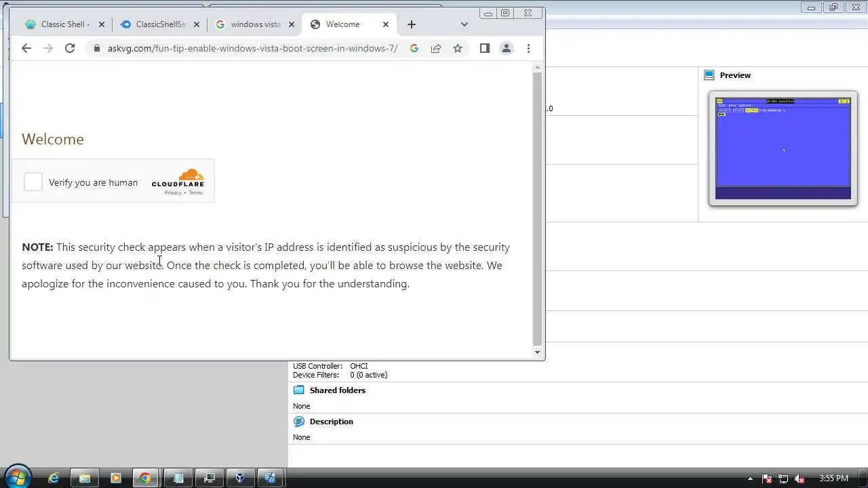Click the Preview section icon in VirtualBox

709,75
